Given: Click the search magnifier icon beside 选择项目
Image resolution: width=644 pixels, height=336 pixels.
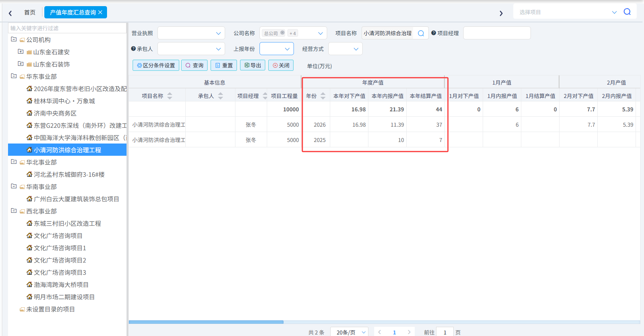Looking at the screenshot, I should pos(627,12).
